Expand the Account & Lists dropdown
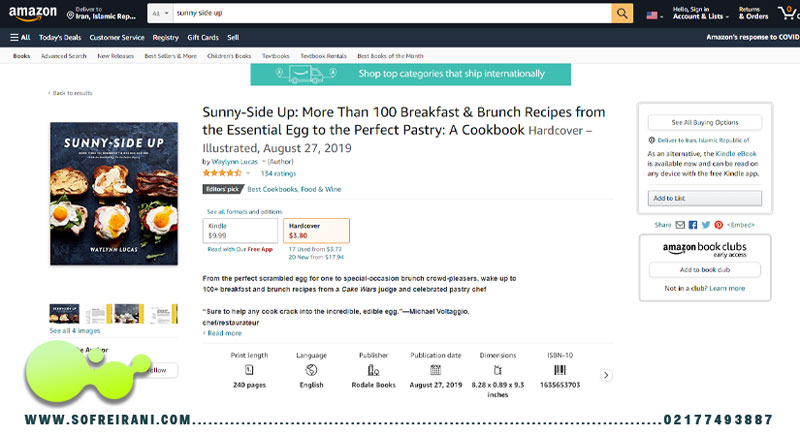Screen dimensions: 800x436 click(700, 13)
